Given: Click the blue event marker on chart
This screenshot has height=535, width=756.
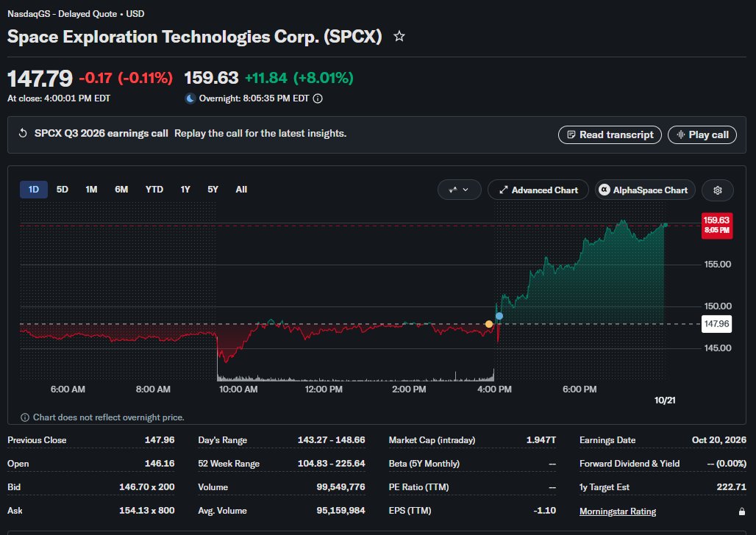Looking at the screenshot, I should pos(499,316).
